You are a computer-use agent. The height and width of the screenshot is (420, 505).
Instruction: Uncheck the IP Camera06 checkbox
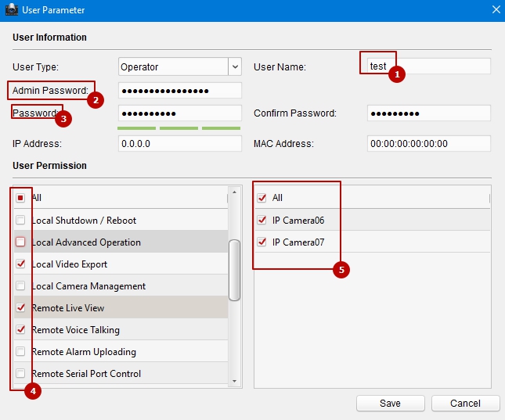click(x=262, y=221)
